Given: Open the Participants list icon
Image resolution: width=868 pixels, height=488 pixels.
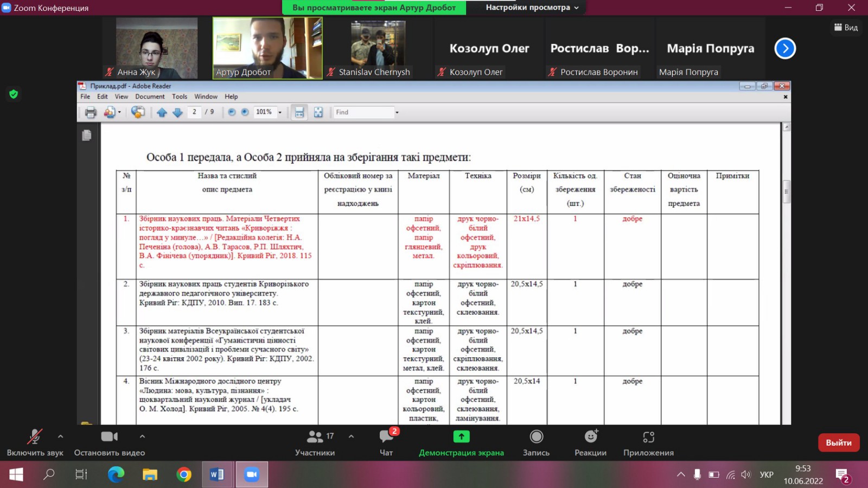Looking at the screenshot, I should coord(315,437).
